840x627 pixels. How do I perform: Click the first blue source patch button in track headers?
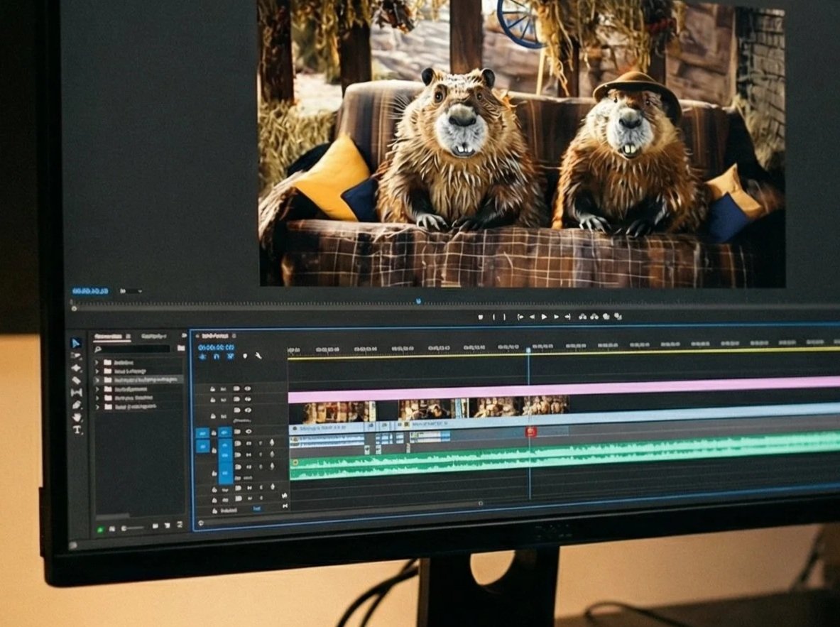click(x=202, y=433)
